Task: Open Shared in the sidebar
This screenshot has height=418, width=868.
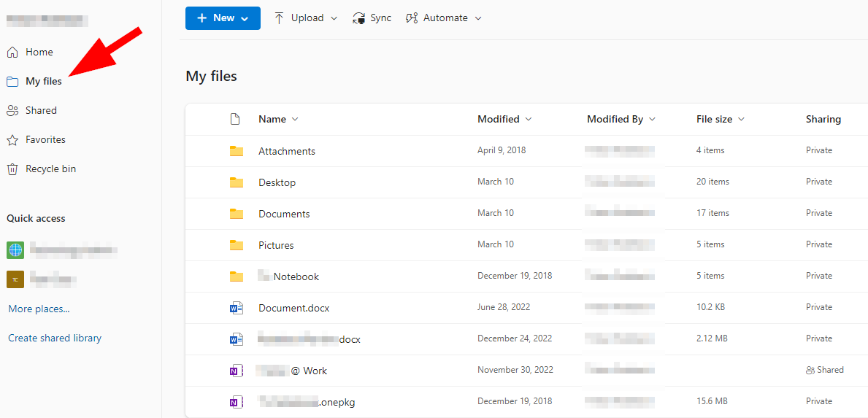Action: 41,111
